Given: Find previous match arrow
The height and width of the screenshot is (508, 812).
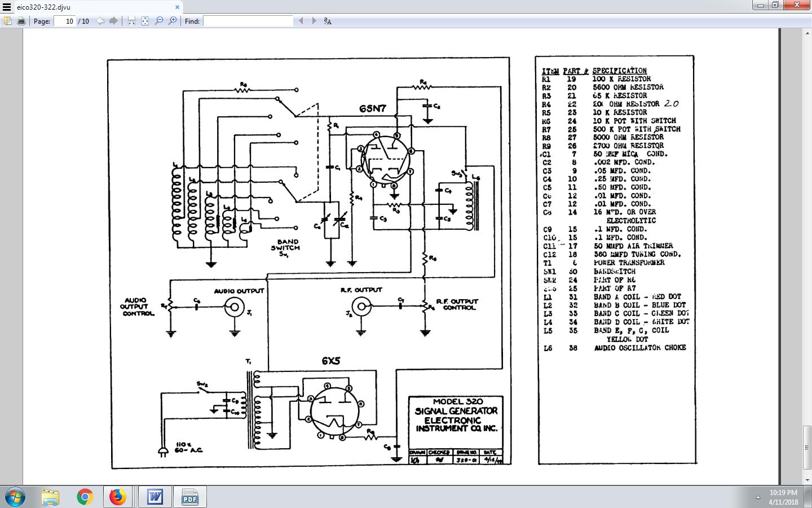Looking at the screenshot, I should coord(301,21).
